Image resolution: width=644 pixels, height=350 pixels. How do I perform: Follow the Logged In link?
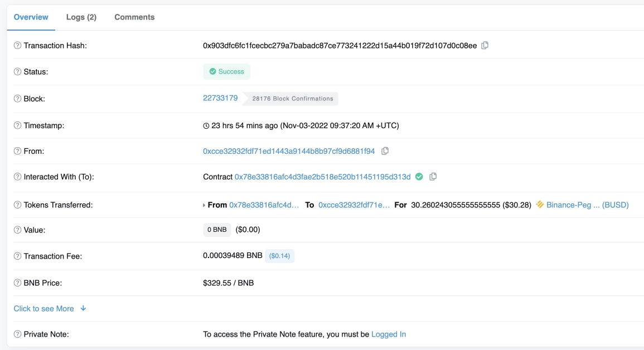click(x=389, y=334)
